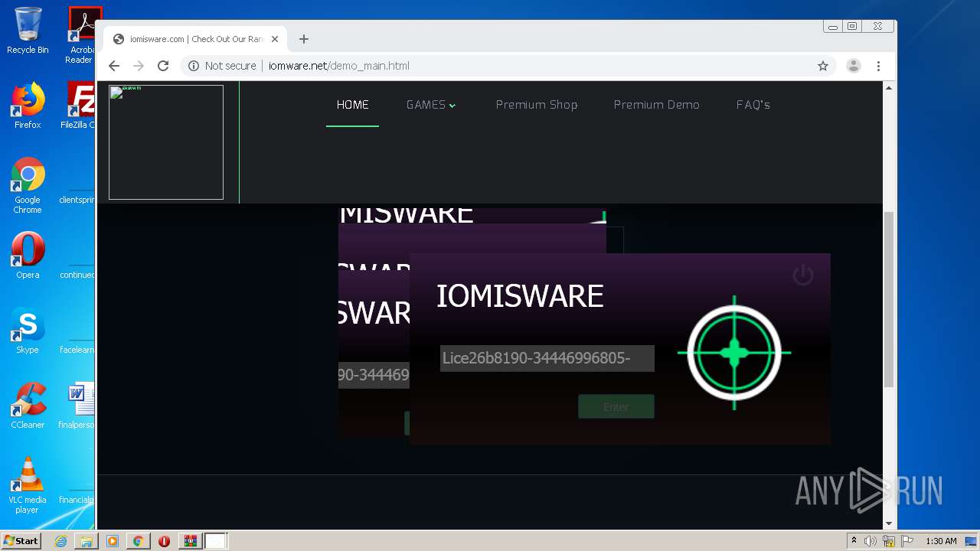Click the 1:30 AM taskbar clock

941,541
